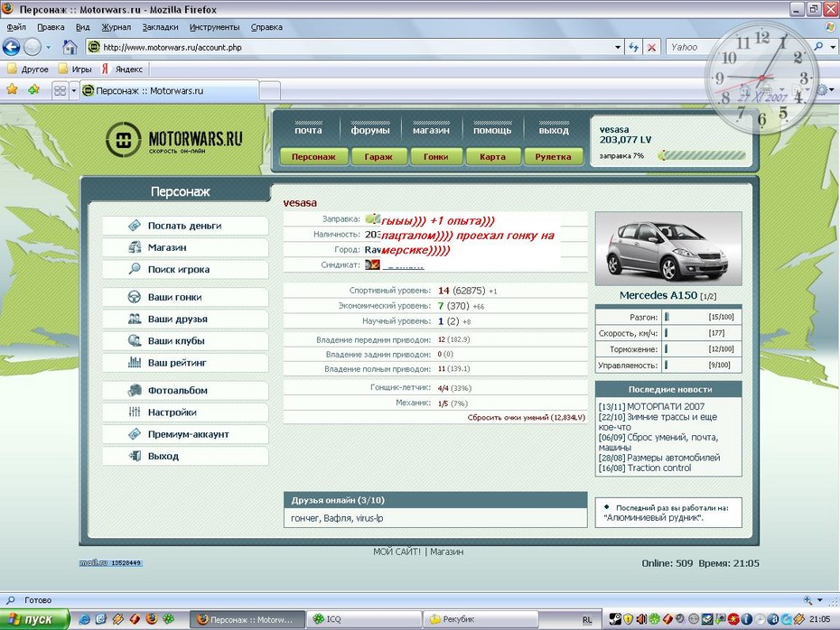This screenshot has height=630, width=840.
Task: Open the Журнал menu
Action: (117, 27)
